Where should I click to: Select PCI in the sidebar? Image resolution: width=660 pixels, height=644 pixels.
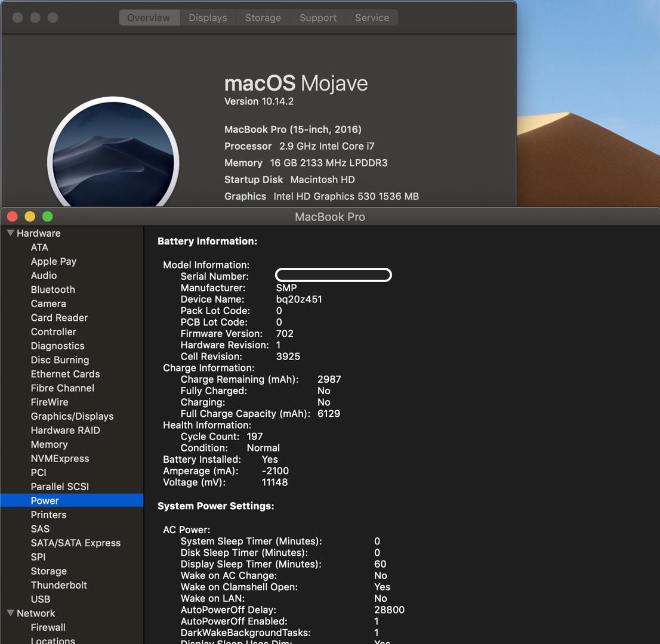coord(39,473)
